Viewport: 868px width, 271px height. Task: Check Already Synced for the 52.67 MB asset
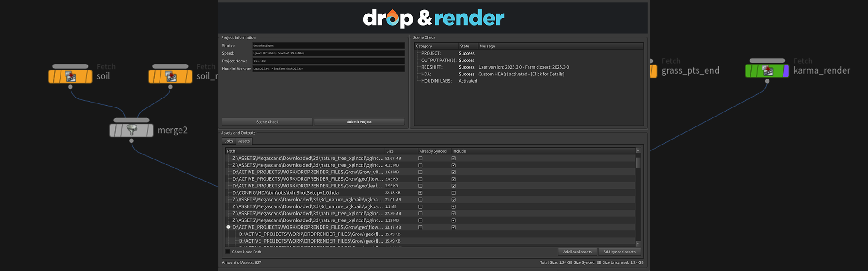[420, 159]
